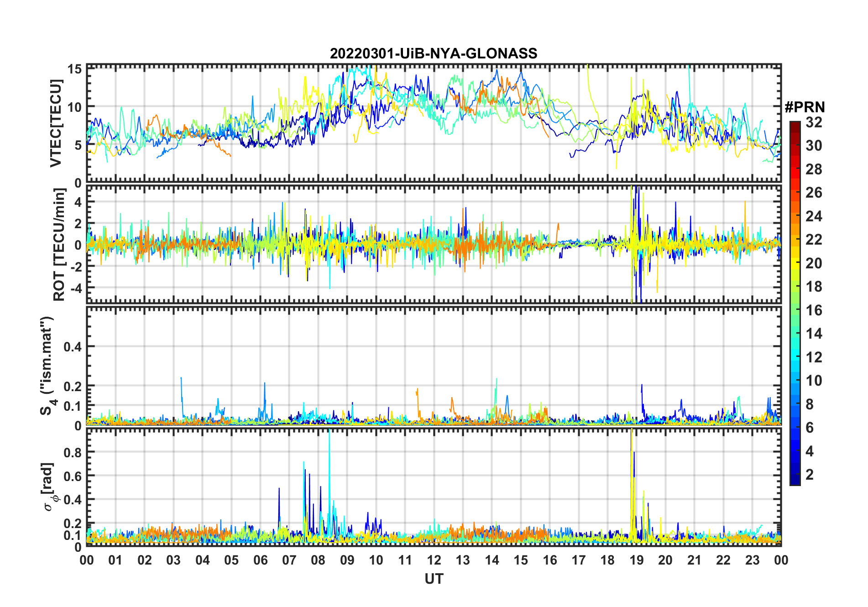Click inside the ROT plot panel
The height and width of the screenshot is (607, 868).
tap(434, 245)
